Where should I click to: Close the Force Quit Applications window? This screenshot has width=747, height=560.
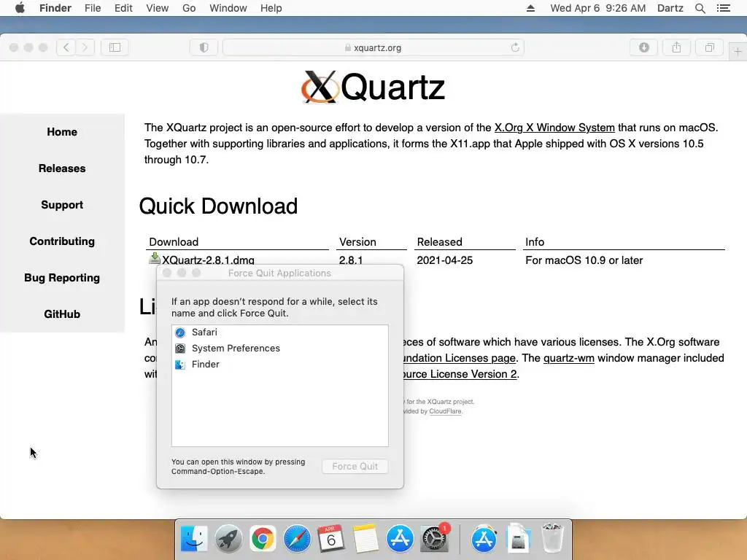167,273
